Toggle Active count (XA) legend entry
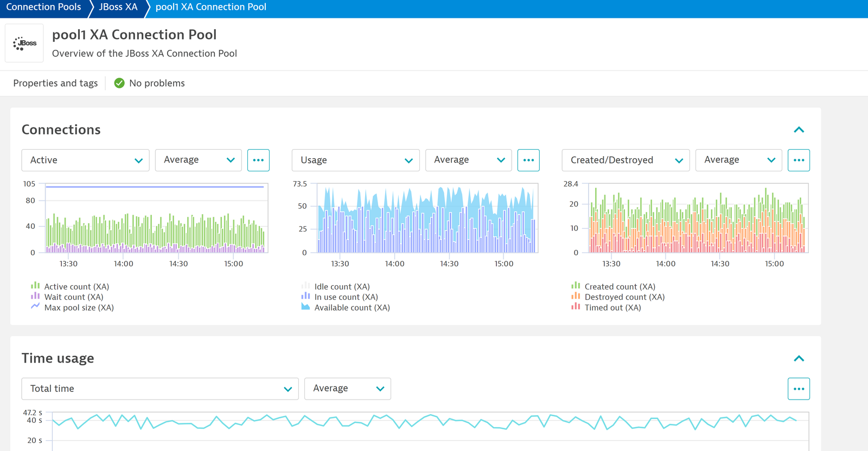This screenshot has width=868, height=451. tap(71, 286)
